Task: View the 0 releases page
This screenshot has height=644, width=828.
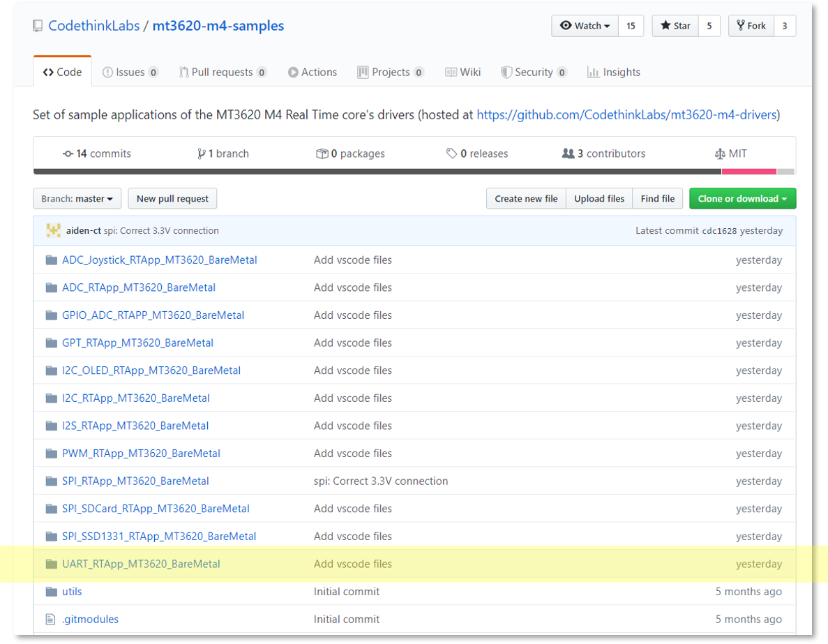Action: (x=477, y=153)
